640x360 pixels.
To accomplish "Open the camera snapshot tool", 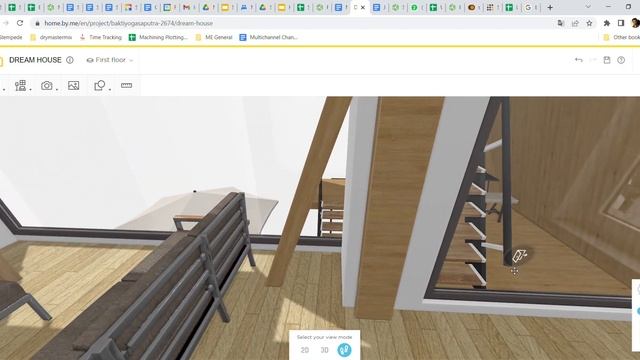I will [47, 86].
